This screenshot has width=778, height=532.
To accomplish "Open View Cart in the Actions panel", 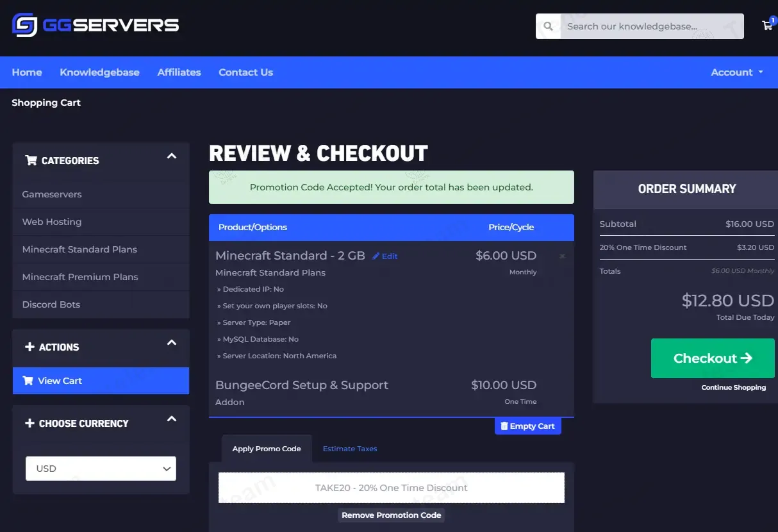I will pyautogui.click(x=101, y=381).
